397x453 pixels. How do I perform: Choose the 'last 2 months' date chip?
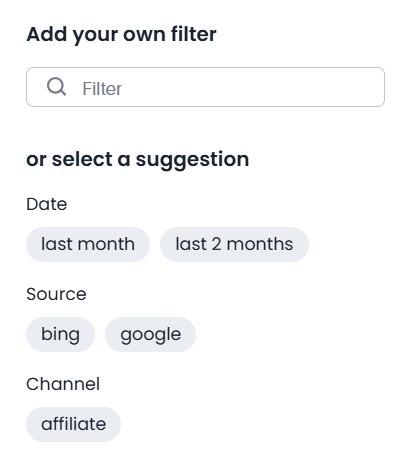click(234, 244)
